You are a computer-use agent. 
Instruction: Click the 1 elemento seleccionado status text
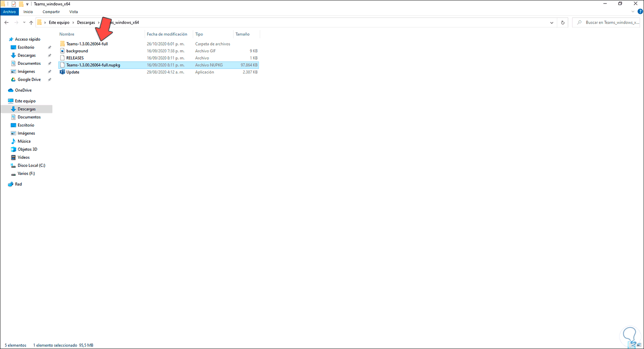[x=55, y=345]
